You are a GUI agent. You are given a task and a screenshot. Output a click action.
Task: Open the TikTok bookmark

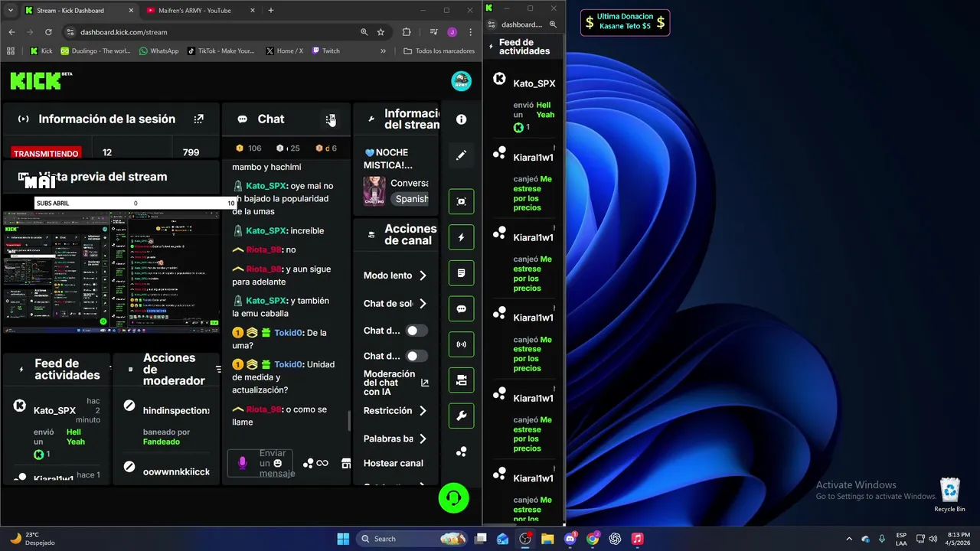tap(220, 51)
